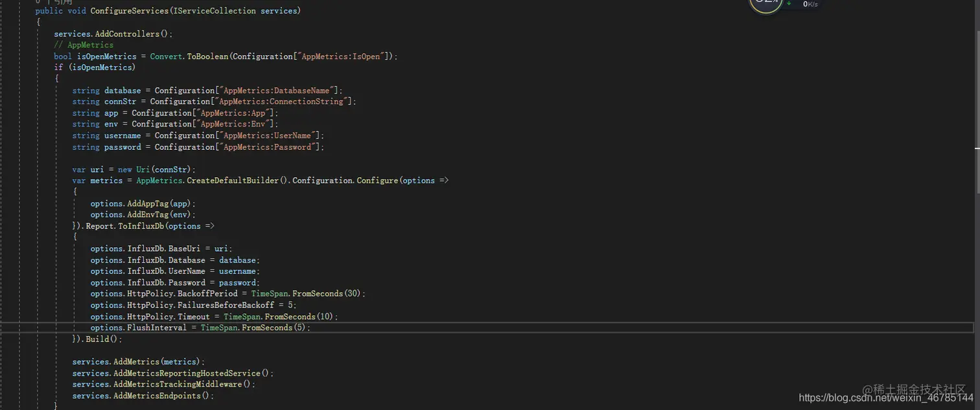Click the "AppMetrics:ConnectionString" string literal
Image resolution: width=980 pixels, height=410 pixels.
pos(283,102)
